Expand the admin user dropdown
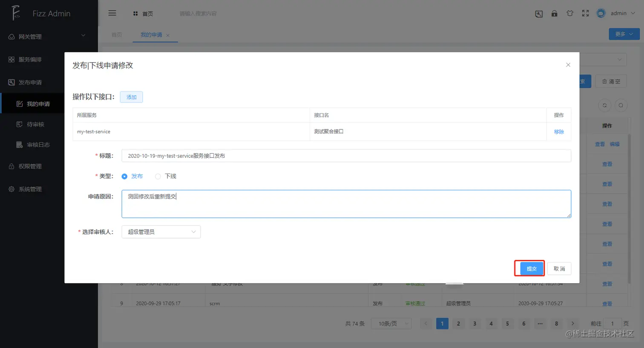Image resolution: width=644 pixels, height=348 pixels. coord(616,13)
